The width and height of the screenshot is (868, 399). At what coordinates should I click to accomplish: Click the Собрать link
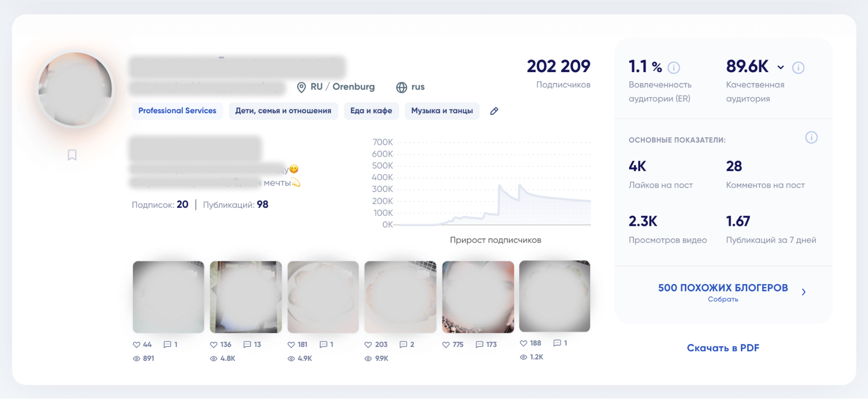coord(723,299)
